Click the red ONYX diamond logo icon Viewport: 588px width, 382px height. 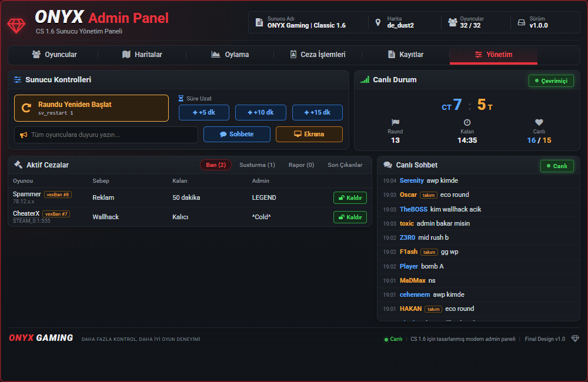coord(16,26)
